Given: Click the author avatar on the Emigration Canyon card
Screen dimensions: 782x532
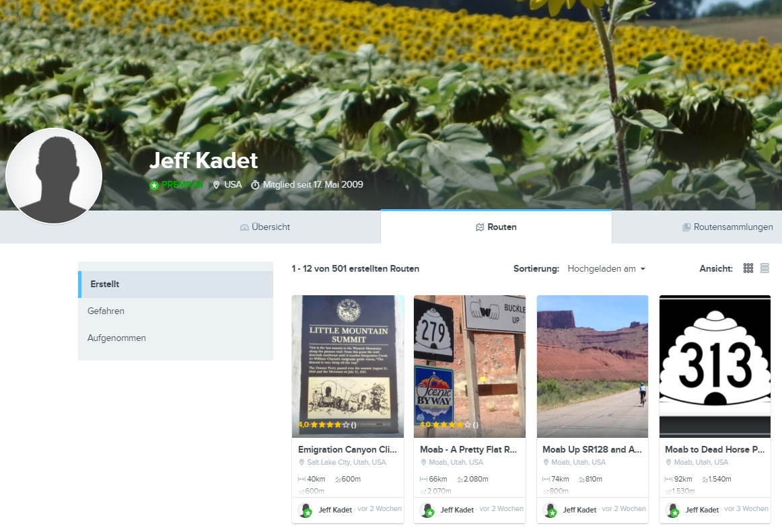Looking at the screenshot, I should click(306, 510).
